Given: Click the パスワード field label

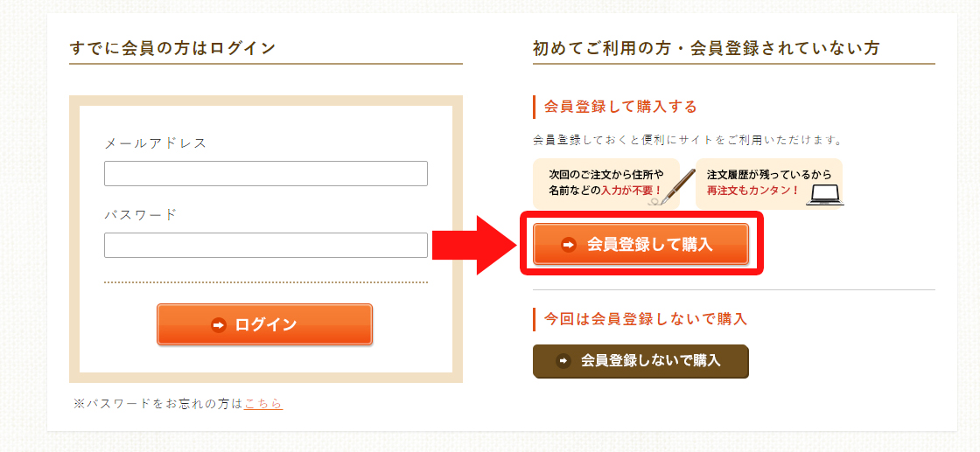Looking at the screenshot, I should tap(141, 215).
